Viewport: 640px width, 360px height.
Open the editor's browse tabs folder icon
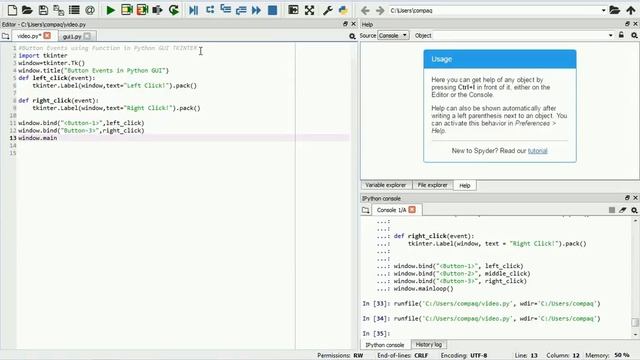pos(5,36)
